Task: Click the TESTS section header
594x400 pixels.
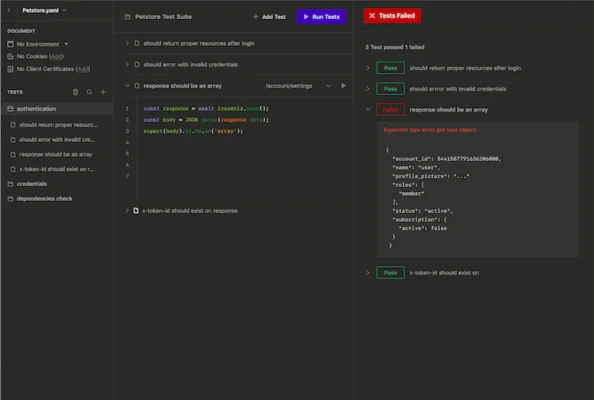Action: click(x=15, y=92)
